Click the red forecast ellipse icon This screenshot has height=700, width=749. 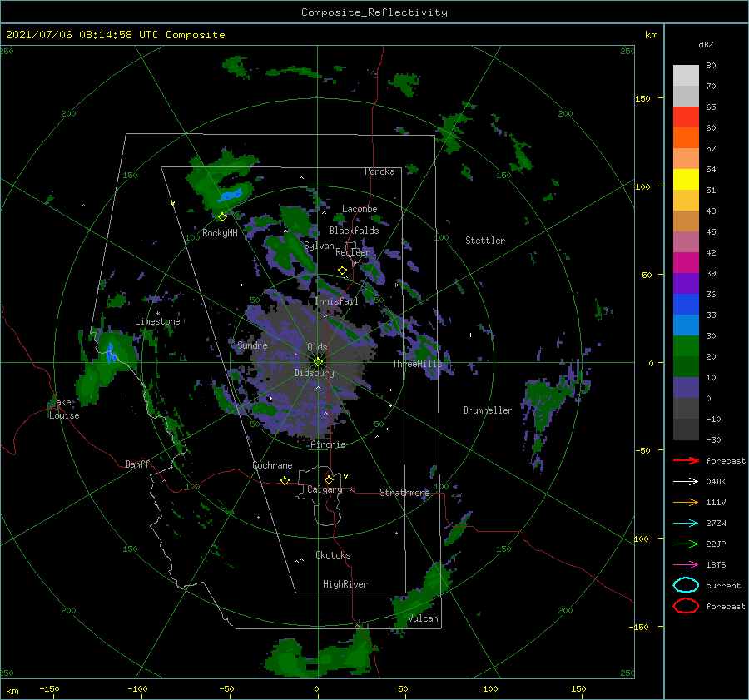[x=686, y=606]
